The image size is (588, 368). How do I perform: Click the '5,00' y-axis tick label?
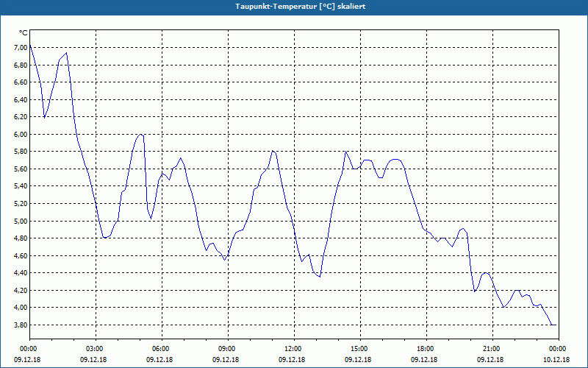pos(21,222)
